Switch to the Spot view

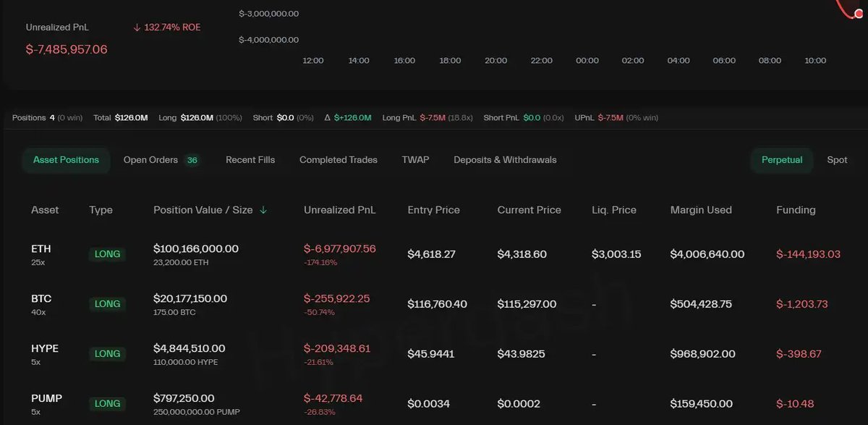click(837, 160)
